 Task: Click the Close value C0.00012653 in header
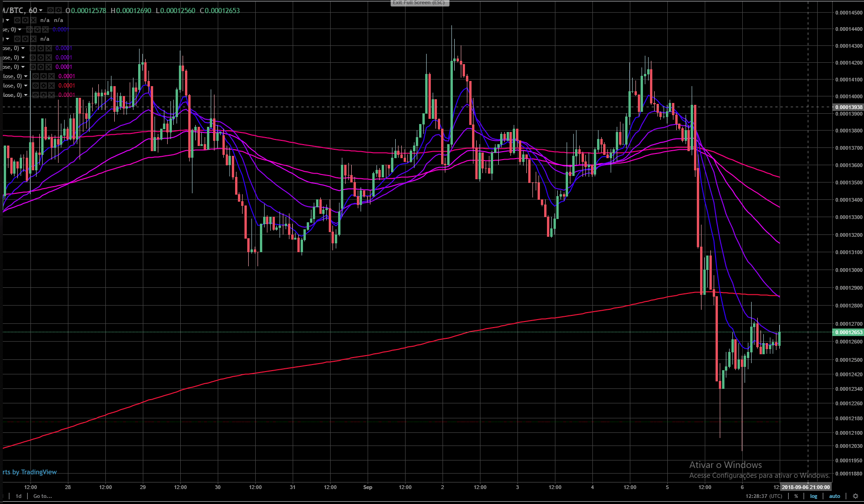(x=220, y=10)
